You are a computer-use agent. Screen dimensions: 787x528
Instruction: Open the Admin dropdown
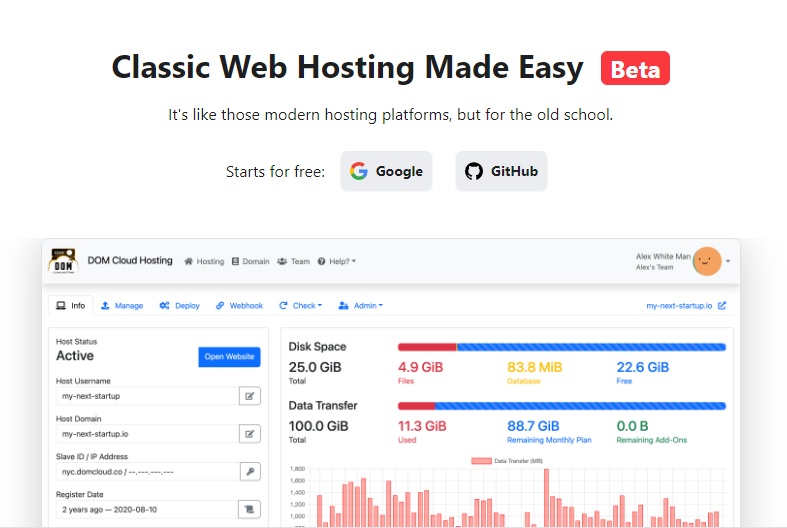pyautogui.click(x=360, y=306)
